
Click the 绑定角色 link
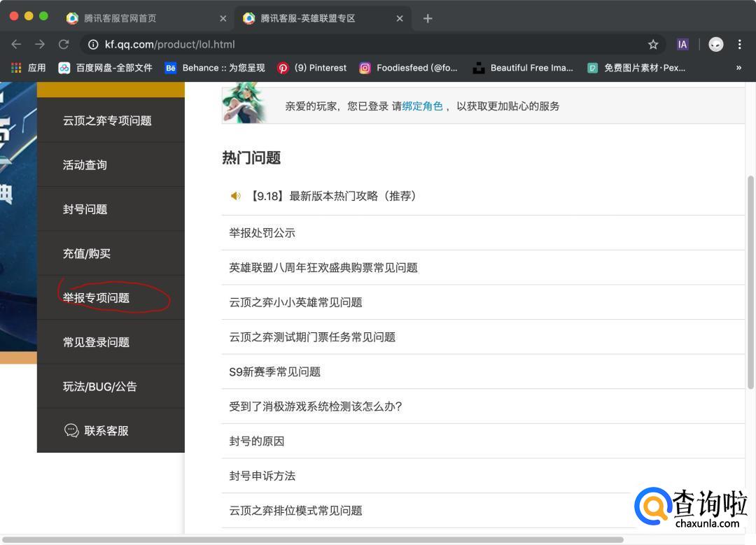pos(422,106)
